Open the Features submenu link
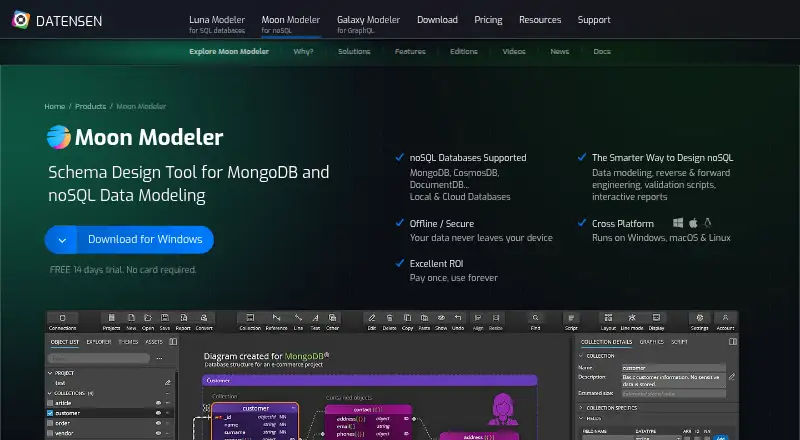 coord(410,52)
